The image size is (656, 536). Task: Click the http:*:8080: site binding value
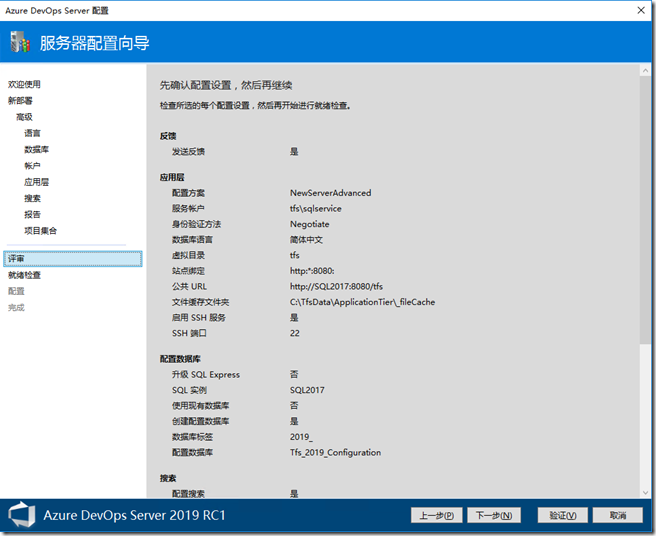[x=312, y=271]
